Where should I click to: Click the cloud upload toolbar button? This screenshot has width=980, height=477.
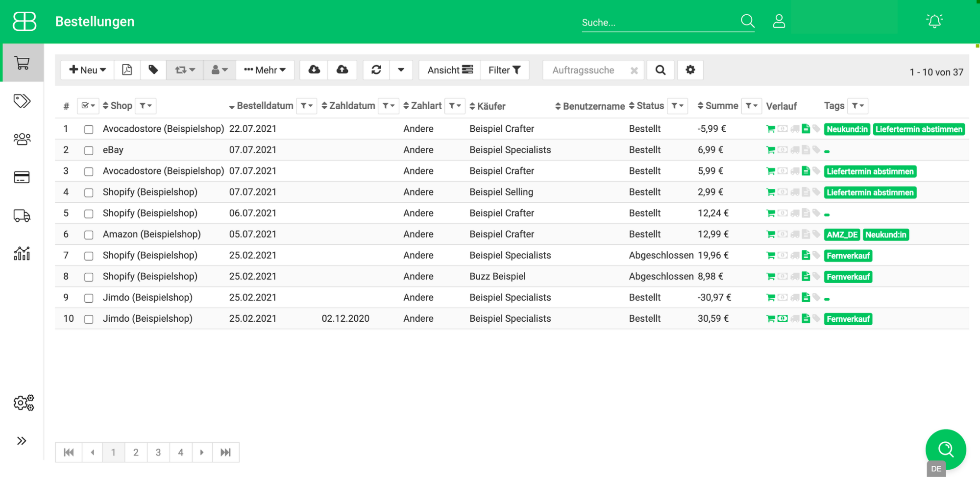pos(343,70)
